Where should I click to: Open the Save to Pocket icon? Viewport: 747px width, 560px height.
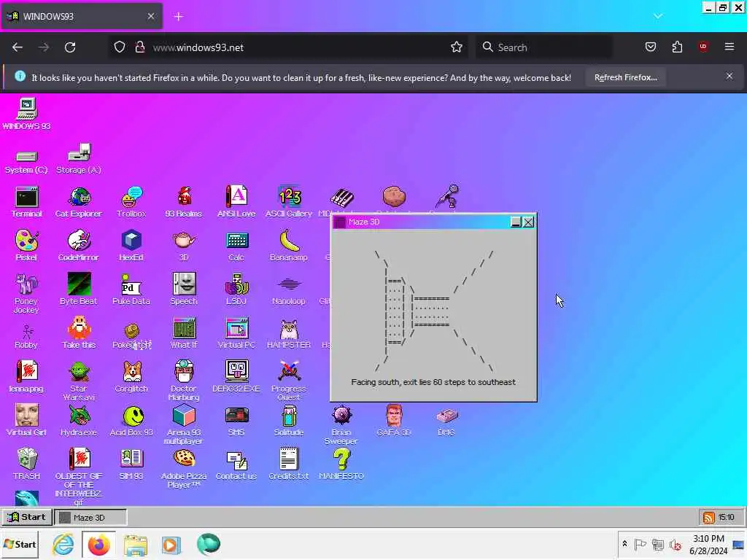point(650,47)
